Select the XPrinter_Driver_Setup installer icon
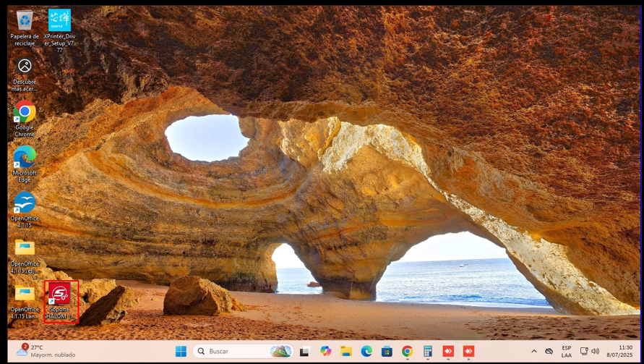This screenshot has height=364, width=644. click(x=59, y=20)
